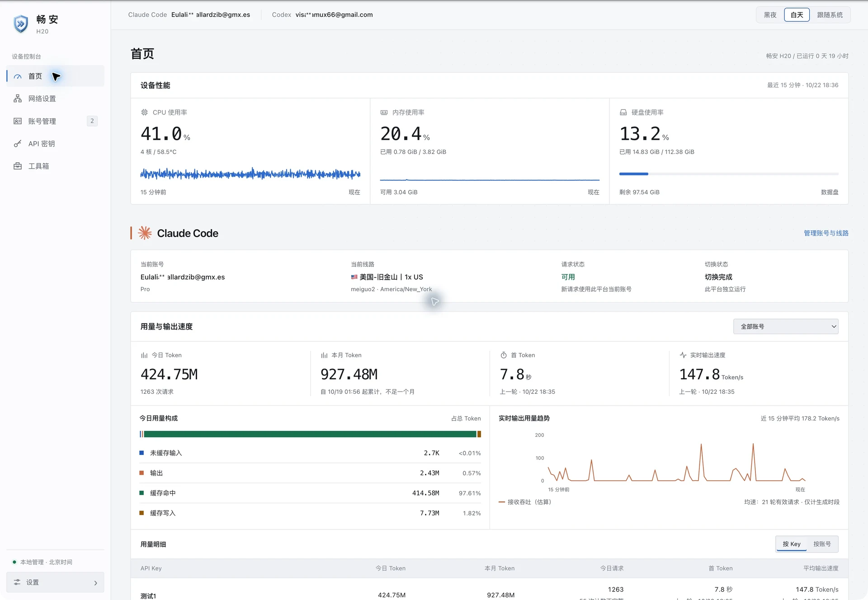Click the 切换完成 status text

pos(718,277)
